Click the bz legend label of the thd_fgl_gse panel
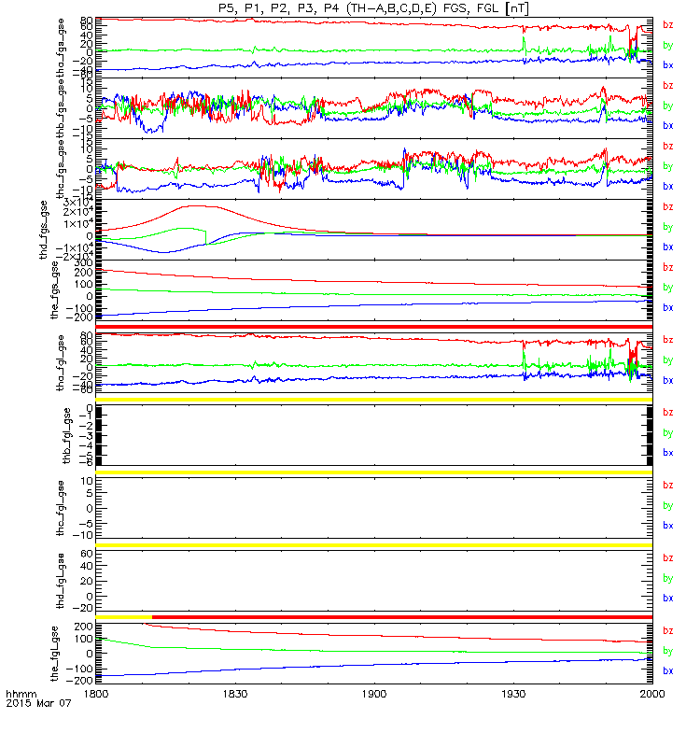 point(668,557)
